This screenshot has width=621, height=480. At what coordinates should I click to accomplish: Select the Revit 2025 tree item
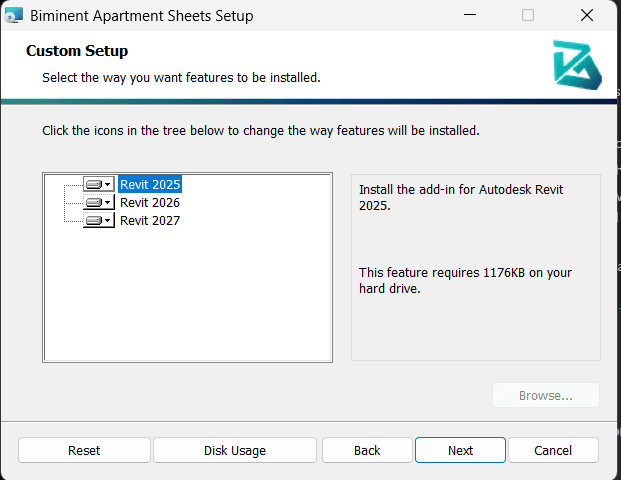coord(150,184)
